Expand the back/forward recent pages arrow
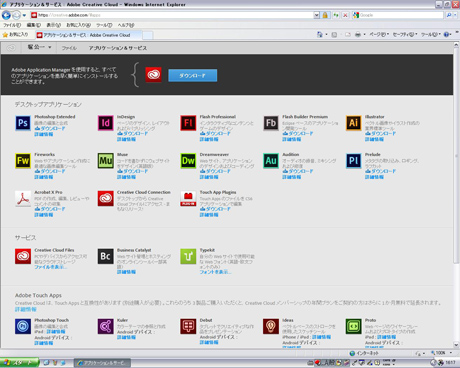The image size is (460, 368). pos(24,15)
